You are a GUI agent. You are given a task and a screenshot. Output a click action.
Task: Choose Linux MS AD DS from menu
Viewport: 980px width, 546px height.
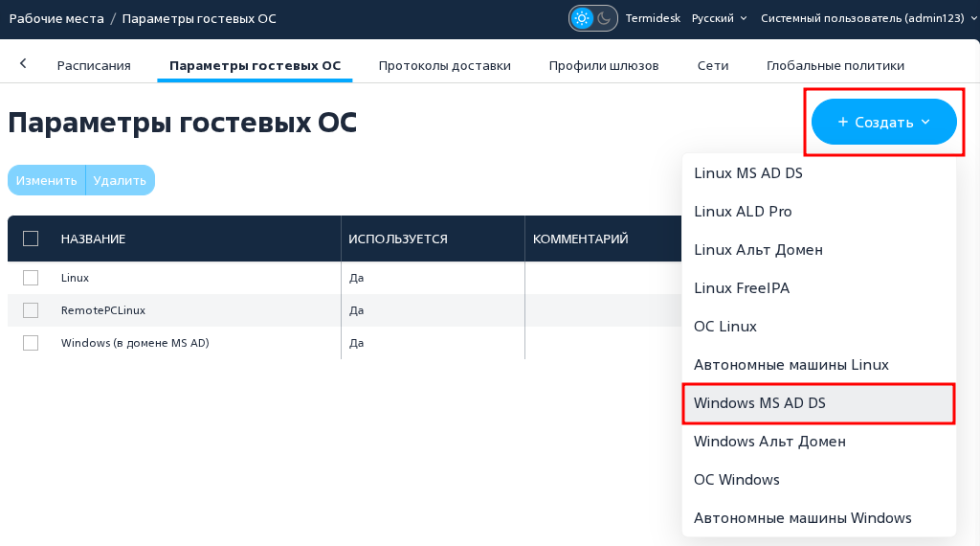819,173
